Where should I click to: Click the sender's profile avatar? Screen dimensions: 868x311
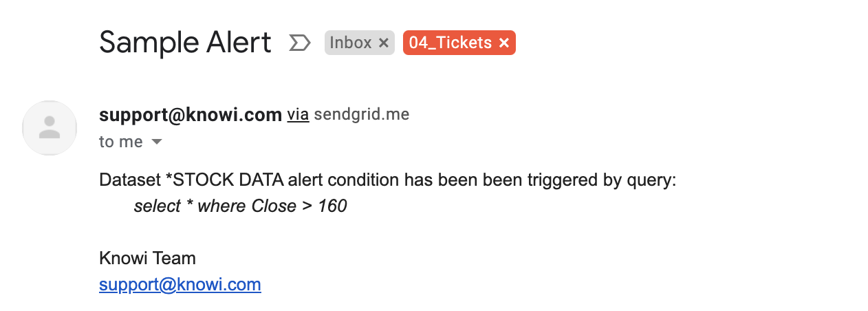click(x=50, y=128)
